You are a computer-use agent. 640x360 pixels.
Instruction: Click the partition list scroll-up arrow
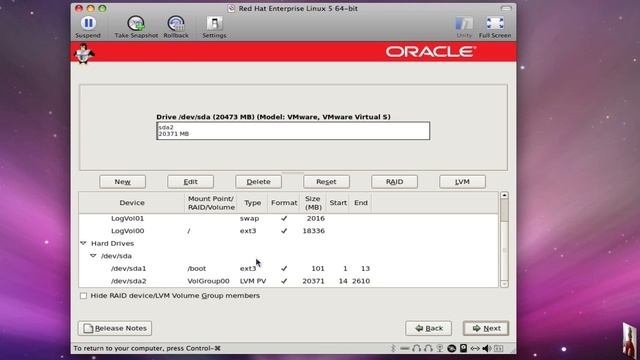[504, 196]
